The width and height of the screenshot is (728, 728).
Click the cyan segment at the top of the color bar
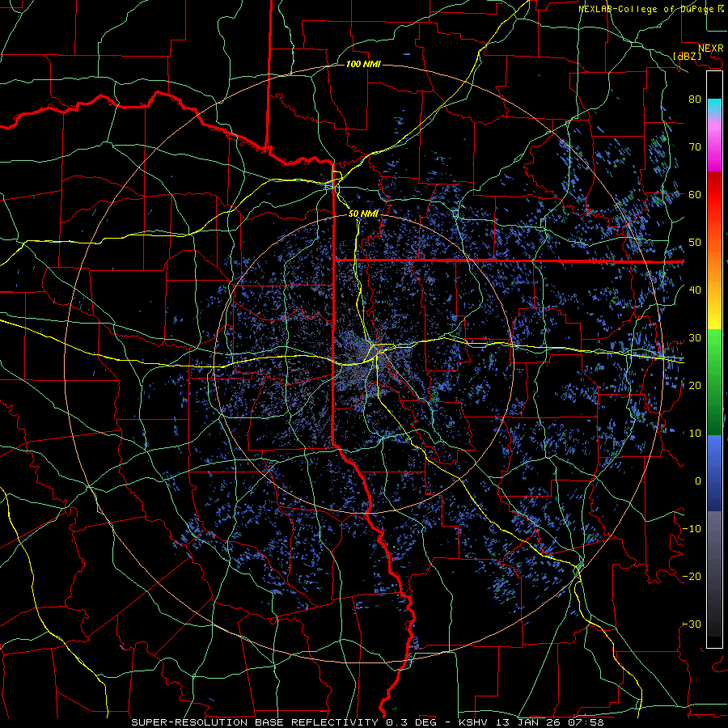[x=714, y=107]
